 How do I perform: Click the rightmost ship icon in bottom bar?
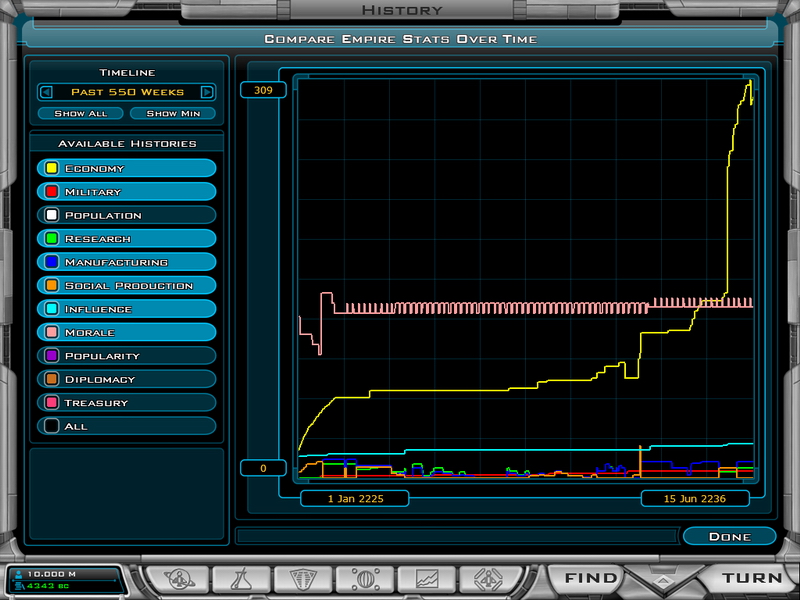[490, 578]
